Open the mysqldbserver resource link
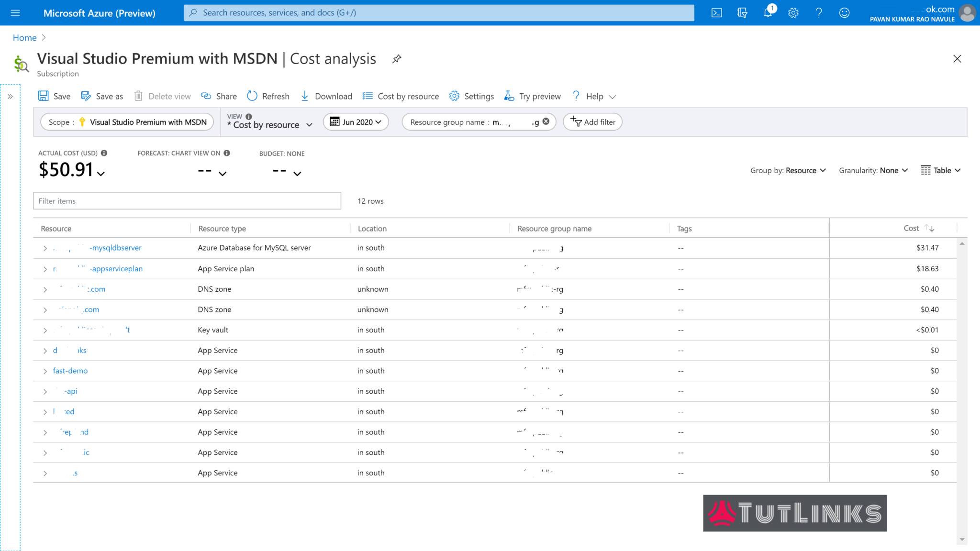This screenshot has height=551, width=980. point(97,248)
